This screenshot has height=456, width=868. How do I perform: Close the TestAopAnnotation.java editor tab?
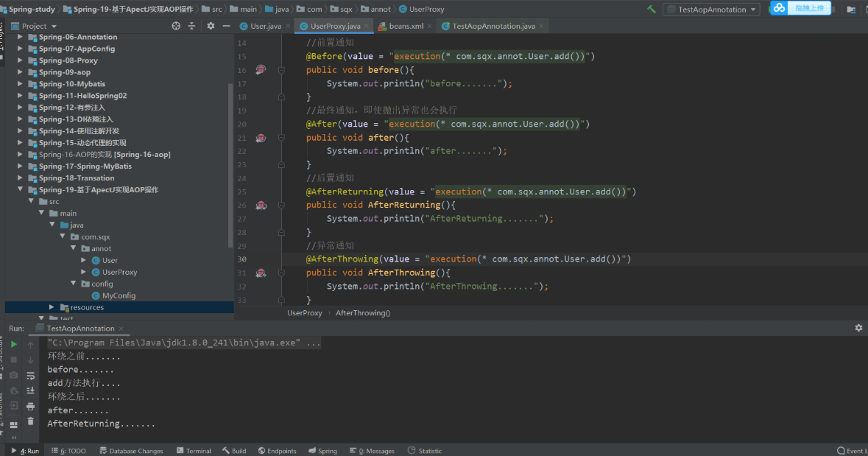click(x=541, y=26)
